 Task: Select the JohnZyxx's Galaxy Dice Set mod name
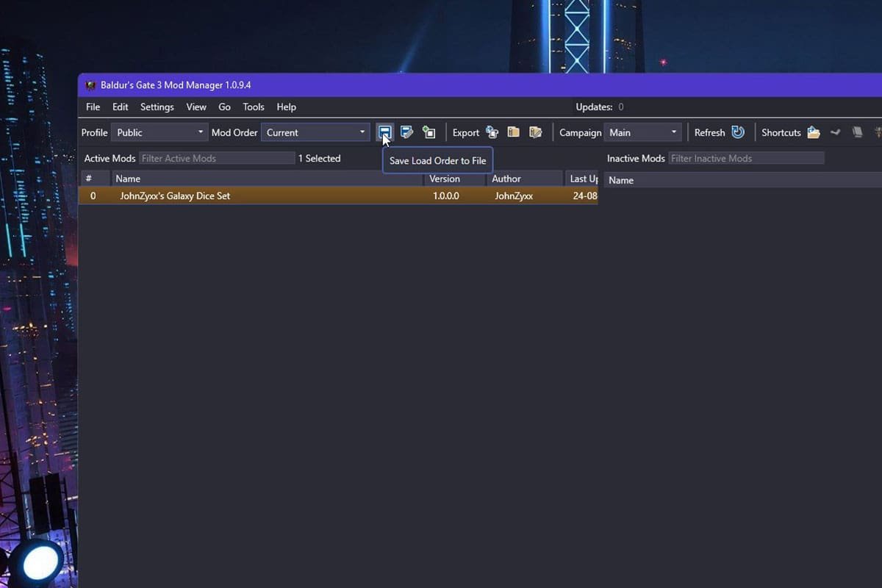(x=175, y=196)
